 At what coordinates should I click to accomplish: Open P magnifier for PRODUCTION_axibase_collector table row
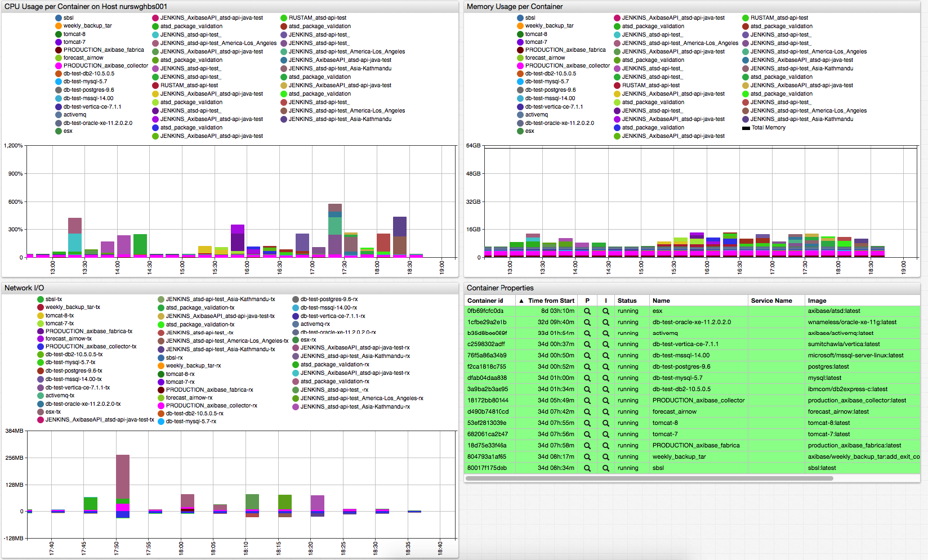587,401
